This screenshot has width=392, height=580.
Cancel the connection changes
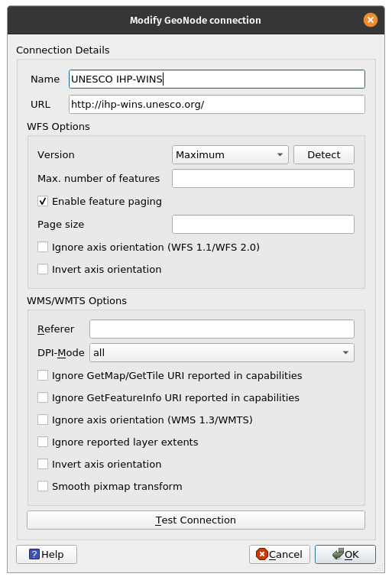[x=280, y=554]
